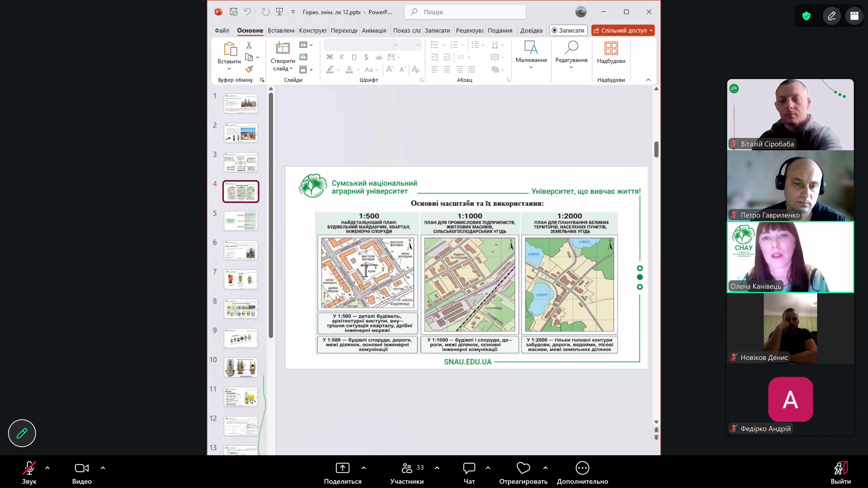The width and height of the screenshot is (868, 488).
Task: Click the Format Painter brush icon
Action: [249, 69]
